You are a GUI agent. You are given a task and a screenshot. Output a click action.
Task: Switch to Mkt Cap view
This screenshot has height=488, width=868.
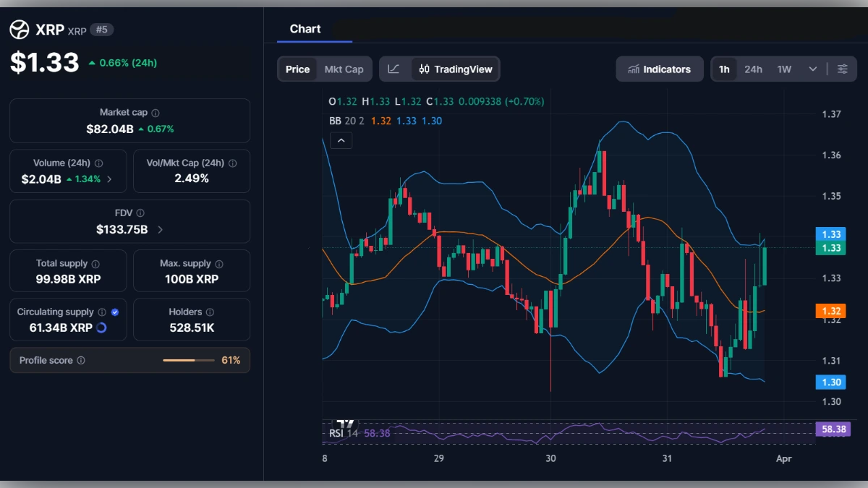[x=344, y=69]
